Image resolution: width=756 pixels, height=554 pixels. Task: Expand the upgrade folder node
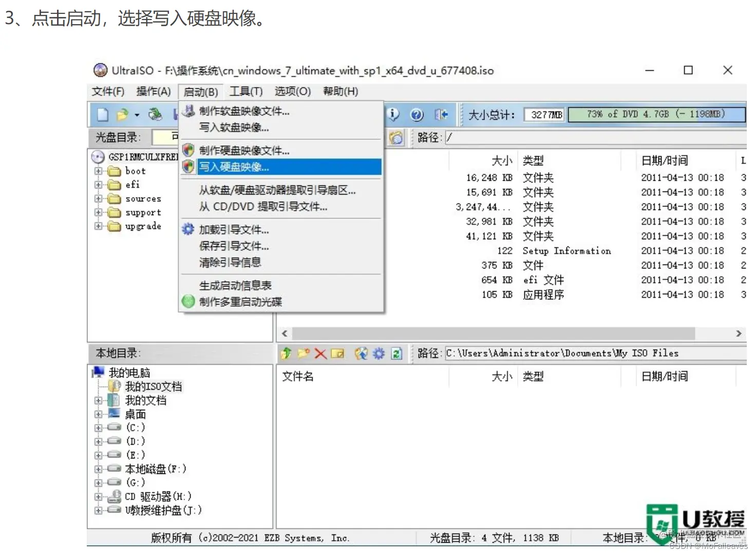(98, 226)
